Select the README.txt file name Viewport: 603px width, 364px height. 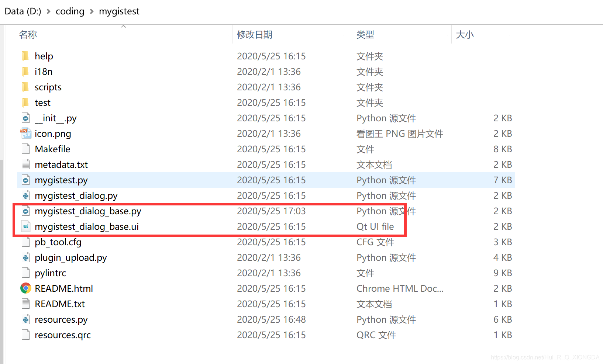[60, 304]
